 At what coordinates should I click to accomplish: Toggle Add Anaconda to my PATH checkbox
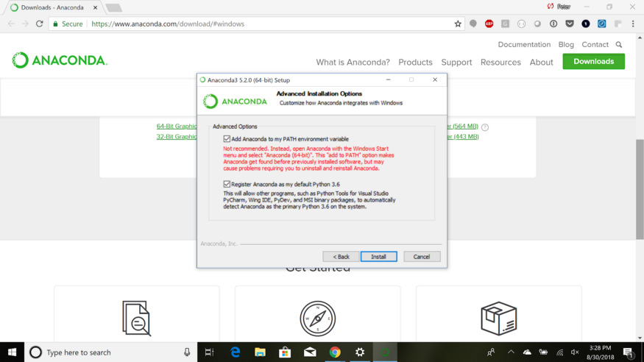coord(227,139)
